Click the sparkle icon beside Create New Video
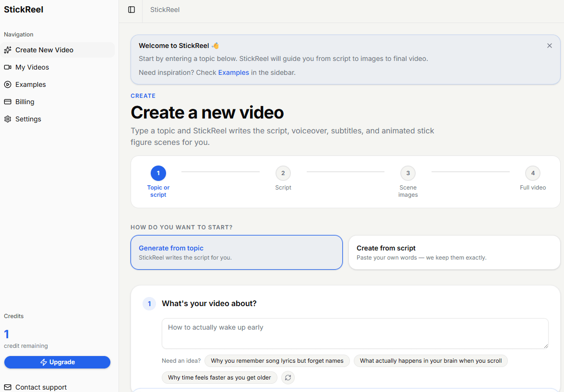This screenshot has width=564, height=392. [x=8, y=50]
